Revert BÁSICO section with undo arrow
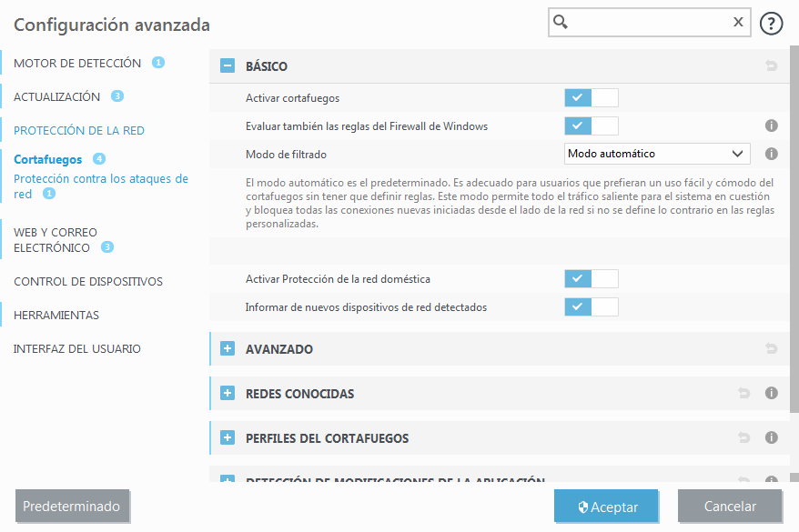This screenshot has height=532, width=799. (771, 65)
